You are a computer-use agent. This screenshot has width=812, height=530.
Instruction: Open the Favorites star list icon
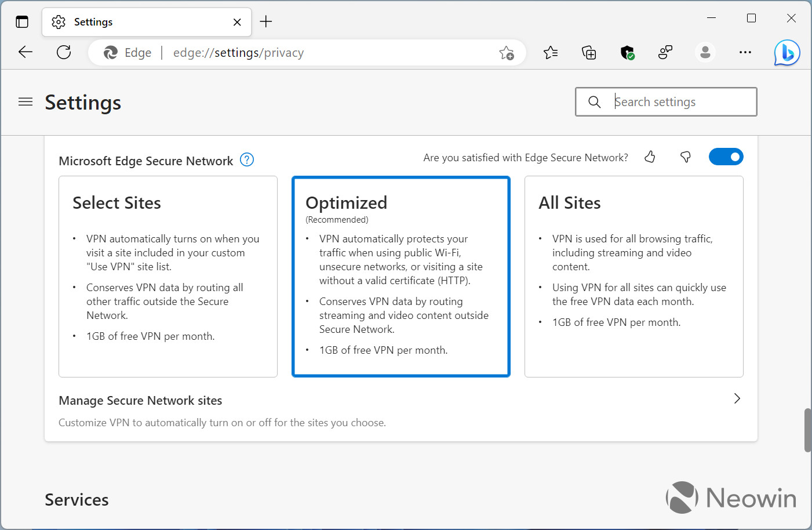tap(551, 53)
